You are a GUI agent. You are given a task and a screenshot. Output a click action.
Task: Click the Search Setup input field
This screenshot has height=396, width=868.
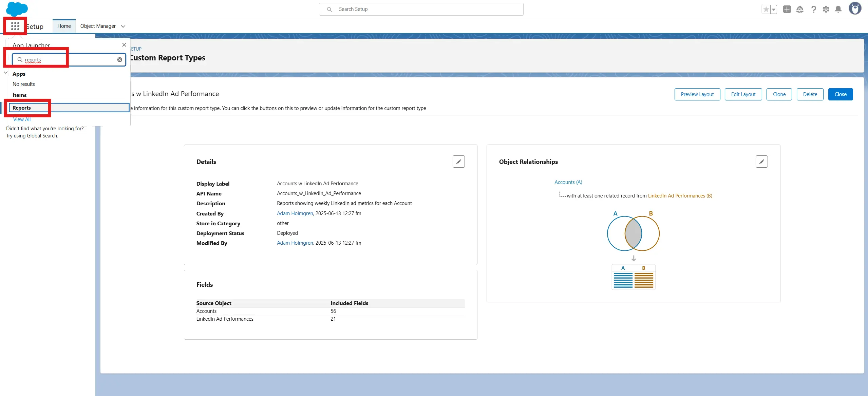pos(421,9)
